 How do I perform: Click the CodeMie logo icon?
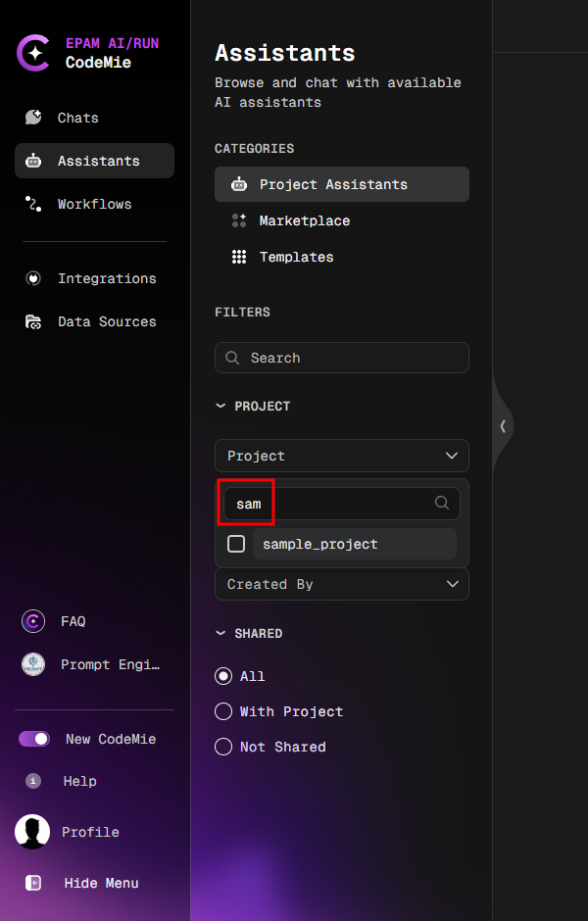click(x=33, y=53)
